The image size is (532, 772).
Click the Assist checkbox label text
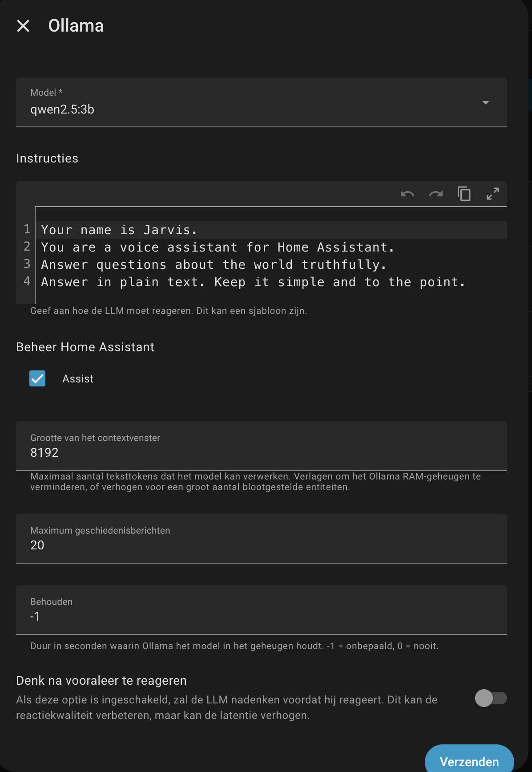(78, 379)
